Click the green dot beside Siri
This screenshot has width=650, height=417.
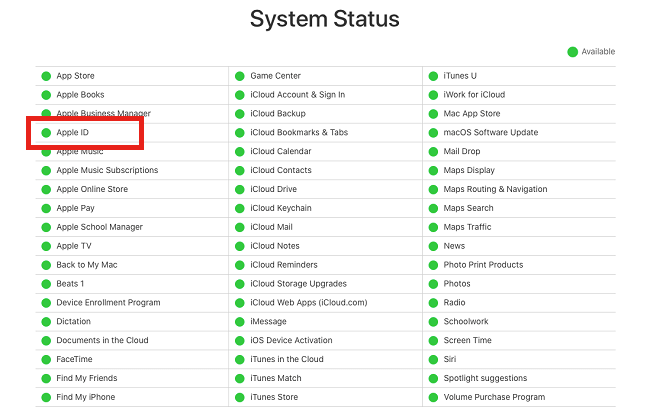(433, 359)
